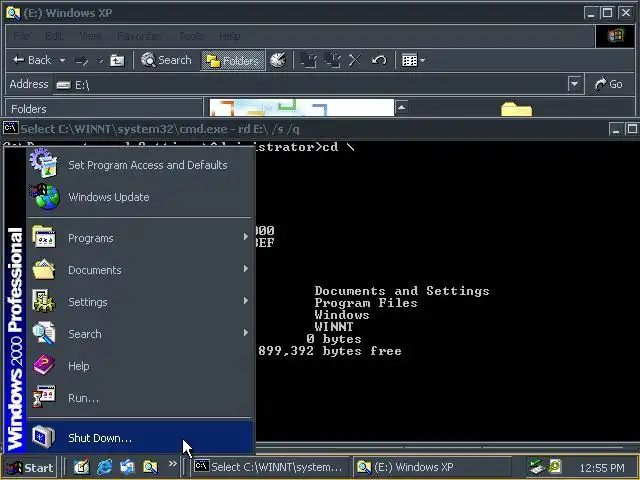The width and height of the screenshot is (640, 480).
Task: Click the 12:55 PM clock in tray
Action: tap(602, 468)
